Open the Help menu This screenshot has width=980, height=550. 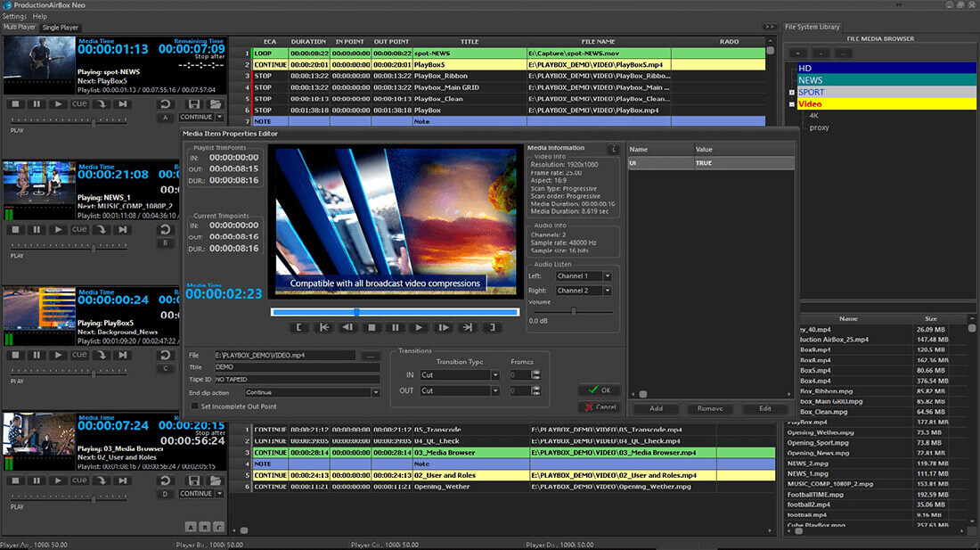click(x=39, y=16)
